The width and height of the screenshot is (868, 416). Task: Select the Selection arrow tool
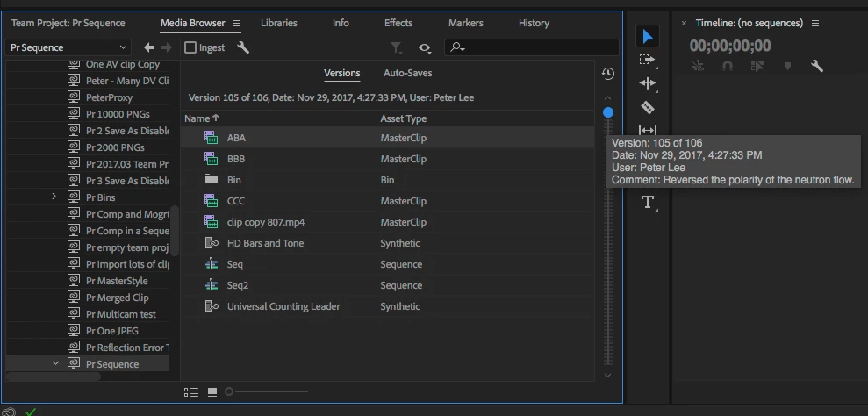click(648, 37)
